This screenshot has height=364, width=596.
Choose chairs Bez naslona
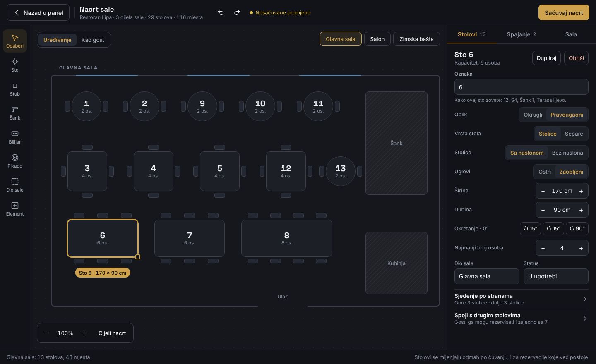point(567,153)
